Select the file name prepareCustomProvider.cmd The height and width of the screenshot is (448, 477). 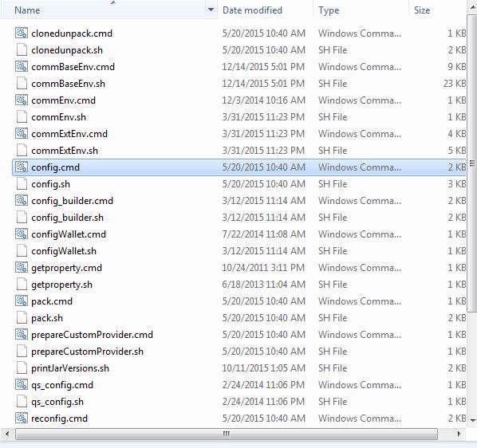(x=92, y=335)
